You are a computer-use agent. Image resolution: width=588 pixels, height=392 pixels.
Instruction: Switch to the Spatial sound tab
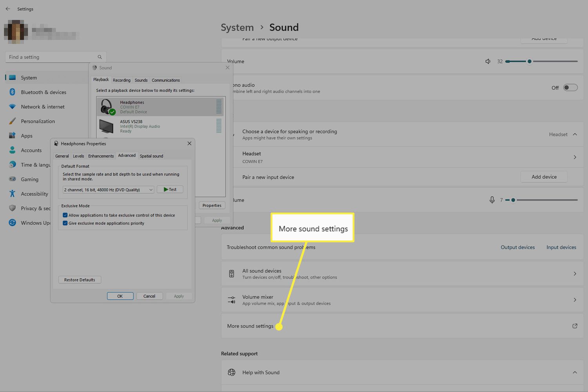(x=151, y=156)
